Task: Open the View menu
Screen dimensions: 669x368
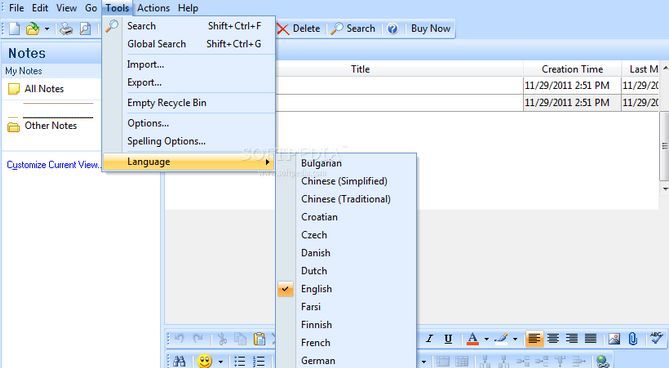Action: point(67,8)
